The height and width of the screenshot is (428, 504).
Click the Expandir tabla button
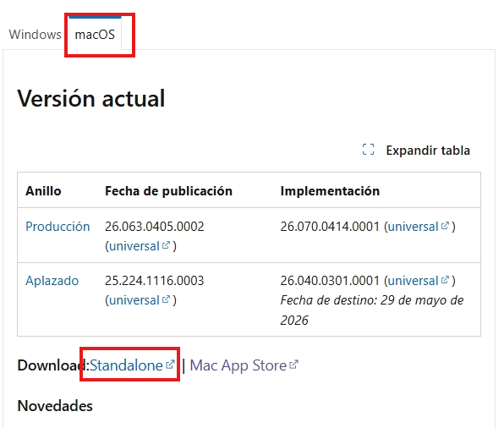[x=416, y=151]
